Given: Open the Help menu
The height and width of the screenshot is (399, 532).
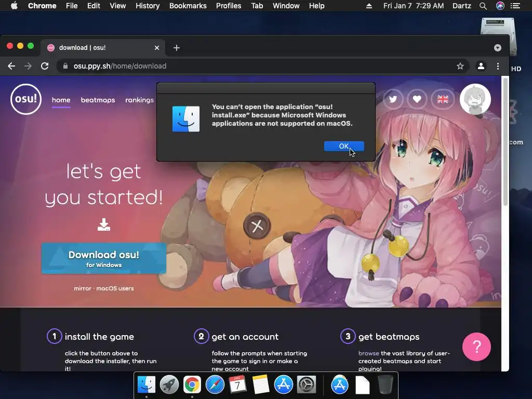Looking at the screenshot, I should (x=316, y=6).
